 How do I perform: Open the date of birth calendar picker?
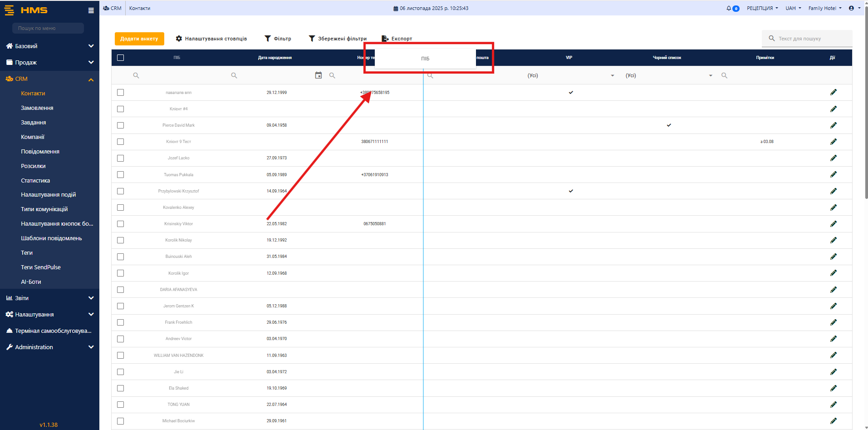(x=319, y=75)
